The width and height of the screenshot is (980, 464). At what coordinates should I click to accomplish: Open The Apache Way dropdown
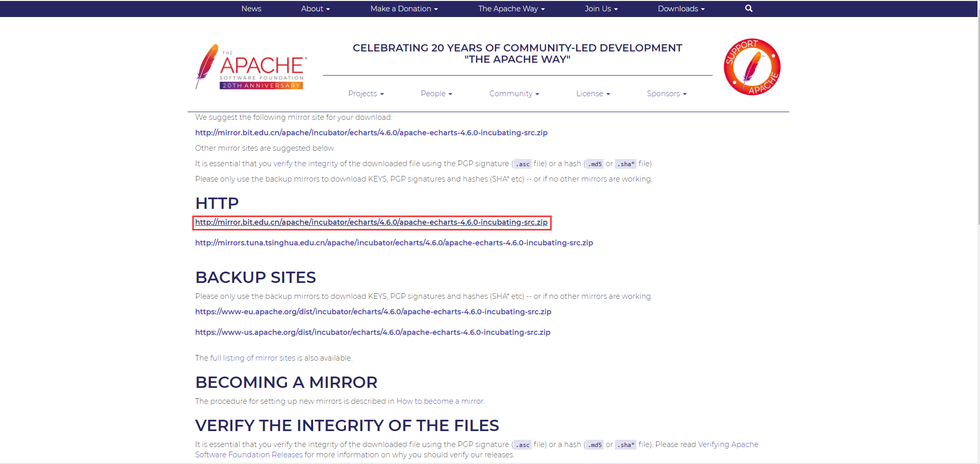coord(511,9)
